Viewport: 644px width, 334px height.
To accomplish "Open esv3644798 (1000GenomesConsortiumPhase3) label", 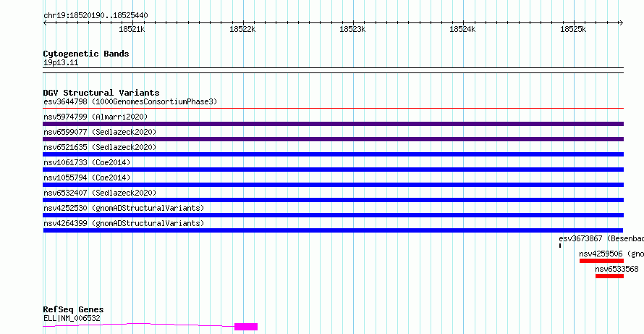I will click(x=130, y=101).
